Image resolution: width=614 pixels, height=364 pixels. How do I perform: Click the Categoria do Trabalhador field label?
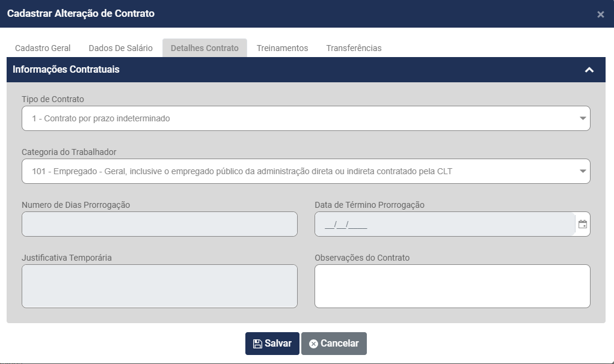[69, 152]
